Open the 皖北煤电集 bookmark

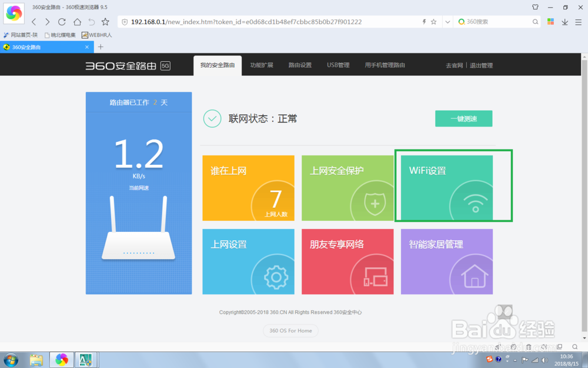click(59, 35)
